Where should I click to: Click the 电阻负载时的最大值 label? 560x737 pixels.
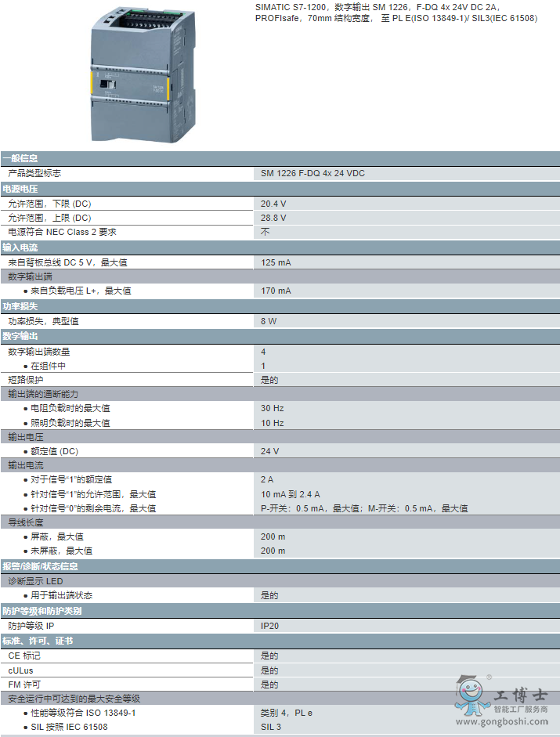(70, 408)
